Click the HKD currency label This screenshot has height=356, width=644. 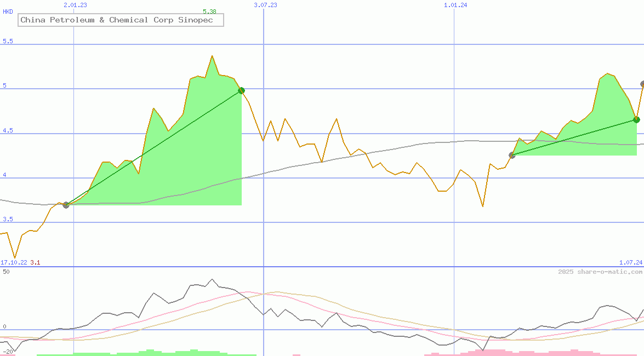[x=8, y=12]
